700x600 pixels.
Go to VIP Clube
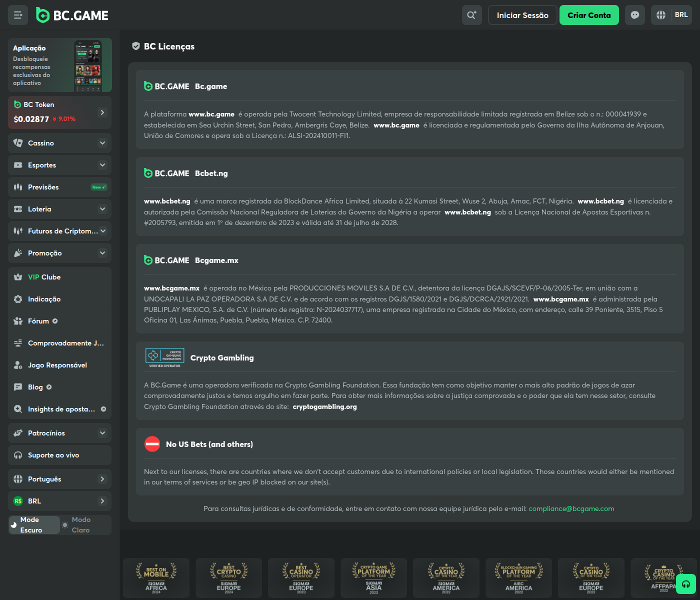[59, 277]
